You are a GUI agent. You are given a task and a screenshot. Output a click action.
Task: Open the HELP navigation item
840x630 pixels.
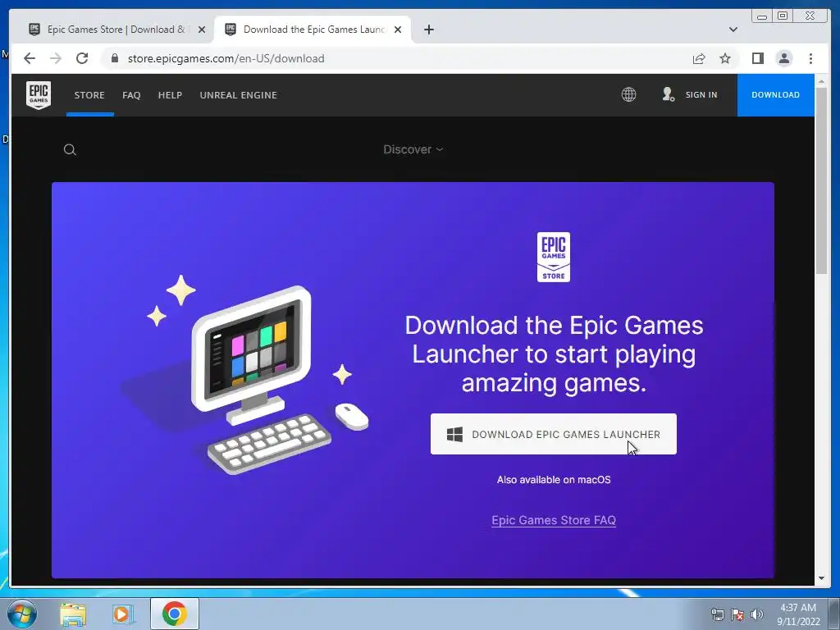170,95
